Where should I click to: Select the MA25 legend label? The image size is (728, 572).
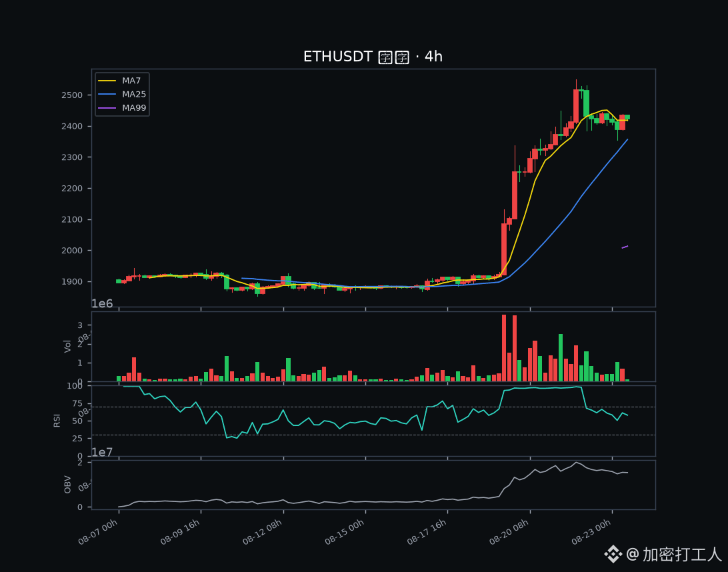tap(134, 94)
